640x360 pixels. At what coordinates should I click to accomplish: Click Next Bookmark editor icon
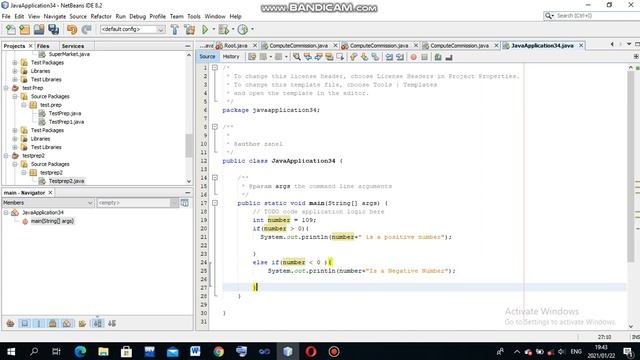click(364, 57)
